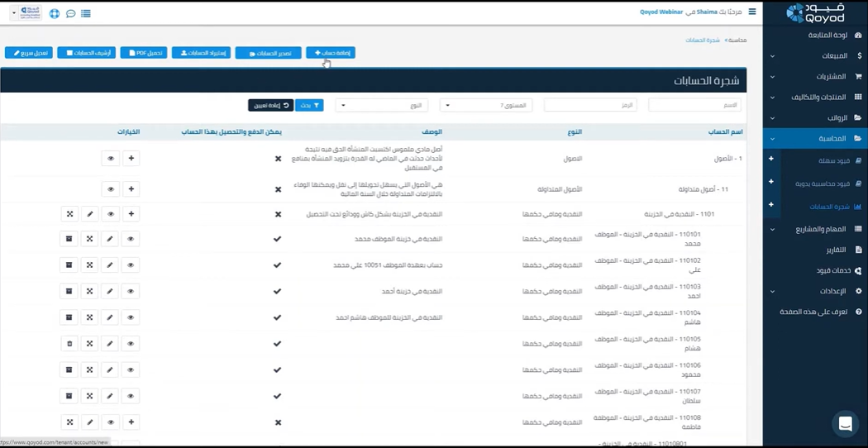Collapse المحاسبة sidebar section
Image resolution: width=868 pixels, height=448 pixels.
pos(815,138)
